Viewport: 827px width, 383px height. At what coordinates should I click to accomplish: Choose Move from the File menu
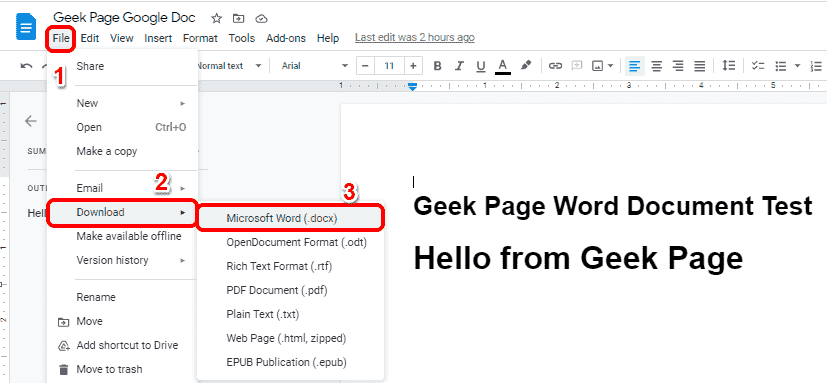click(x=122, y=321)
